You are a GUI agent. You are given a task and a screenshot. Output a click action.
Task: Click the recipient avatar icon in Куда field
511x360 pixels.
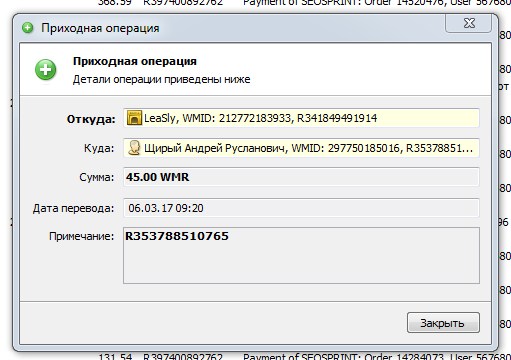coord(134,148)
